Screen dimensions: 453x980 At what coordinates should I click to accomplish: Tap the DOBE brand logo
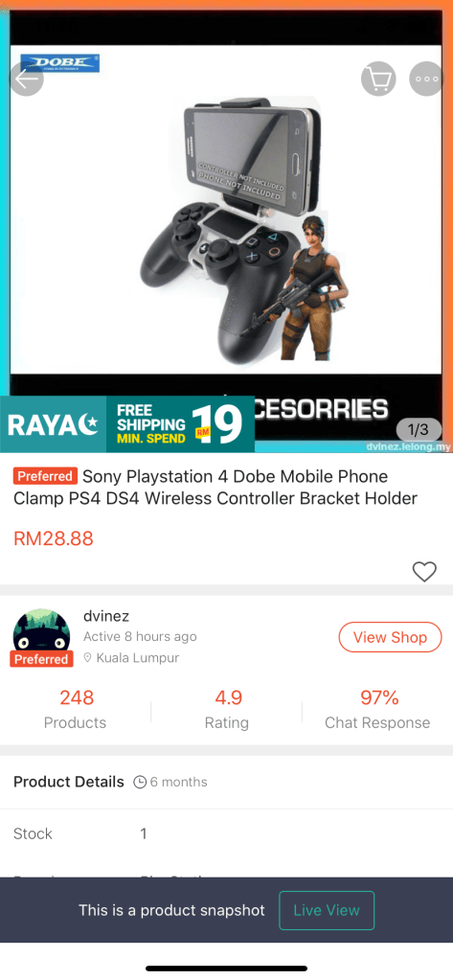[x=60, y=63]
